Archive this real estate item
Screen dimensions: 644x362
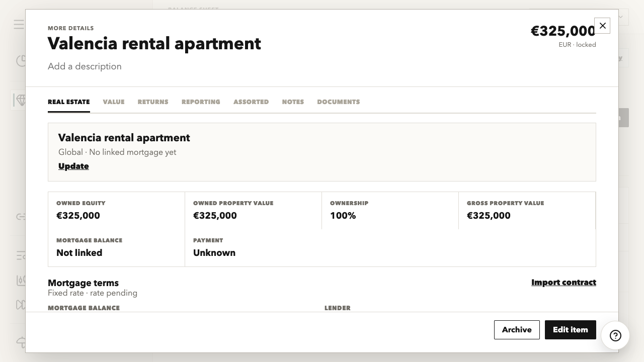[x=517, y=330]
